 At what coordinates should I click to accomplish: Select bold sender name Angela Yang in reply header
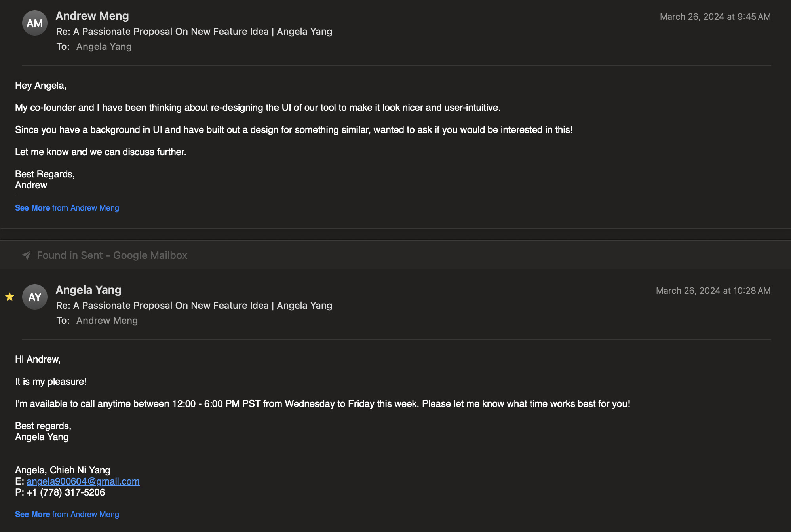coord(88,290)
